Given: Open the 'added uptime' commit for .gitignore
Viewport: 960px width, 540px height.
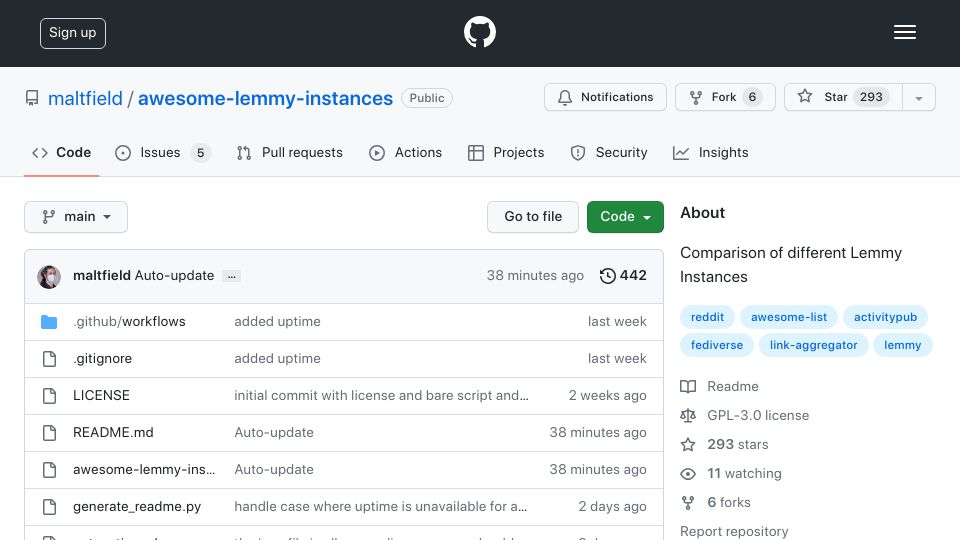Looking at the screenshot, I should (x=277, y=358).
